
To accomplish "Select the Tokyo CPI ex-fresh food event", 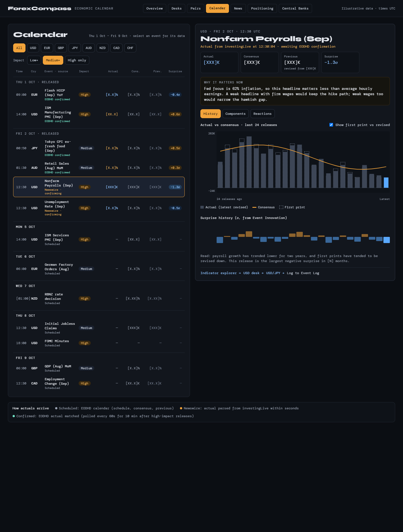I will [99, 148].
